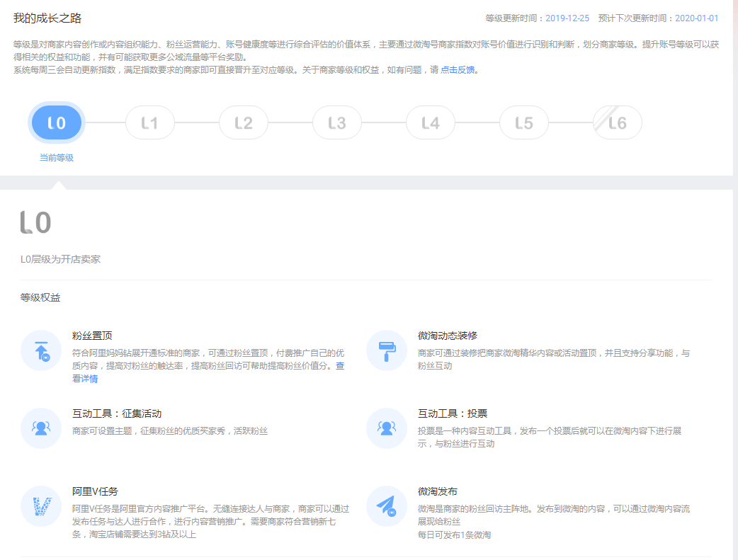Click the 阿里V任务 V-shaped icon
The height and width of the screenshot is (560, 738).
coord(42,506)
